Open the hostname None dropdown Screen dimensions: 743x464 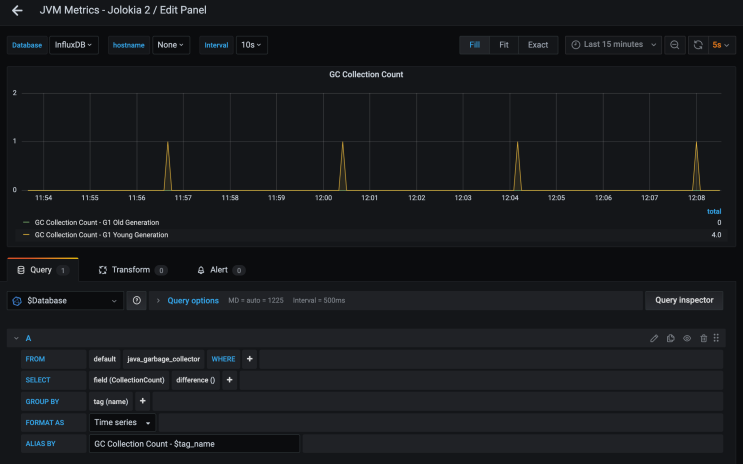(171, 45)
